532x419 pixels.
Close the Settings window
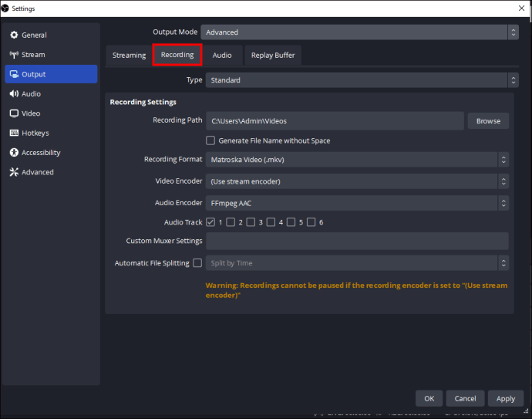[x=521, y=8]
